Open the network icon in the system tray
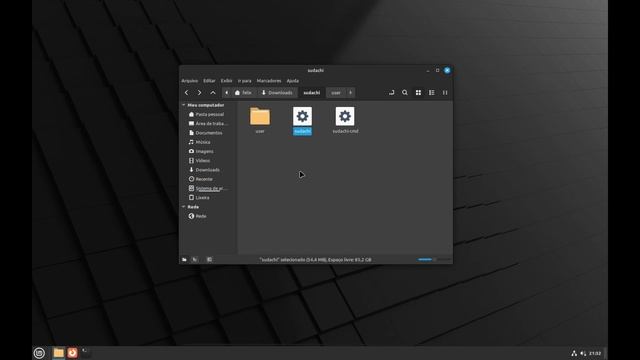The image size is (640, 360). tap(574, 353)
